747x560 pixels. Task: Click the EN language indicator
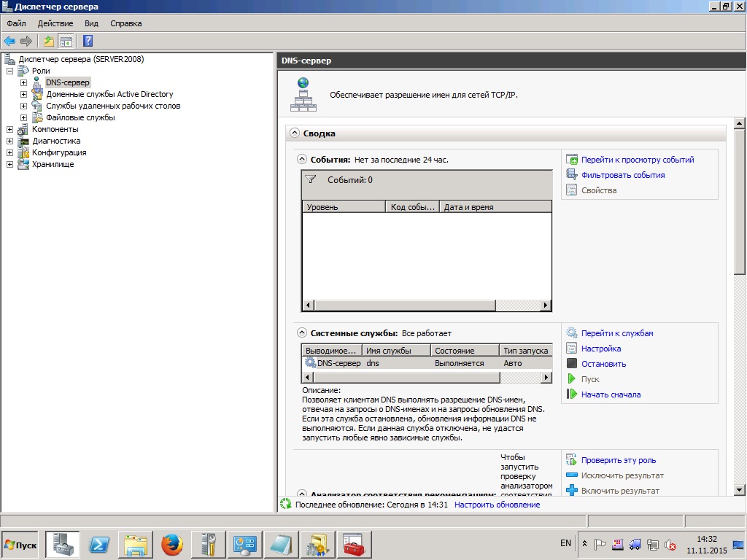click(x=565, y=542)
